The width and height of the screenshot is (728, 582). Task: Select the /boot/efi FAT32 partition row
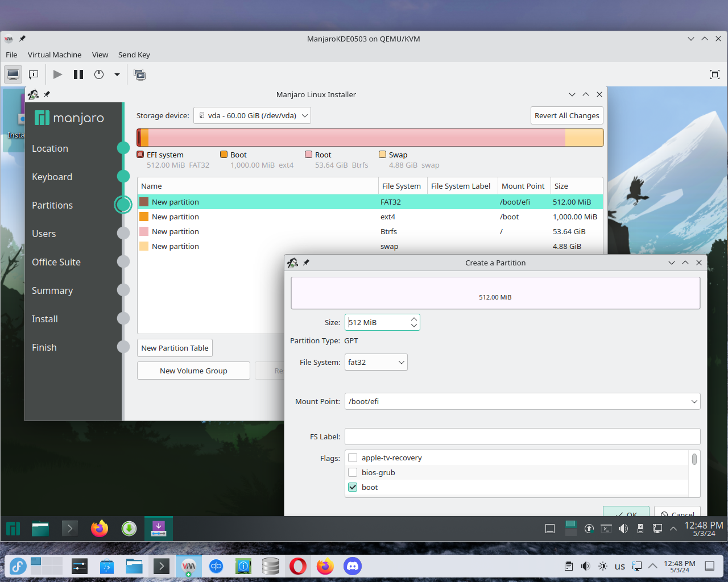click(x=370, y=202)
